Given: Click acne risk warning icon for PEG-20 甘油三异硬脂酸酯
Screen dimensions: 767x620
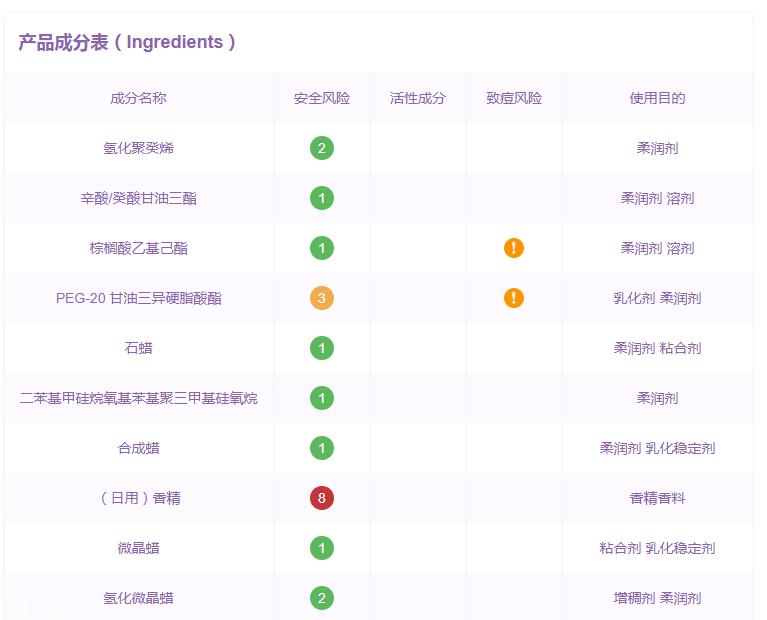Looking at the screenshot, I should [x=514, y=298].
